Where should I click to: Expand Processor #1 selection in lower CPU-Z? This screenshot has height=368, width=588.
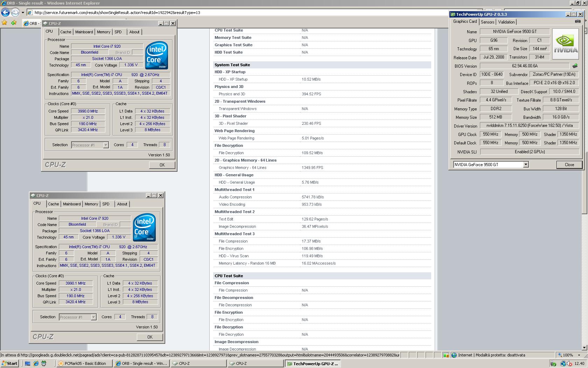pyautogui.click(x=93, y=317)
